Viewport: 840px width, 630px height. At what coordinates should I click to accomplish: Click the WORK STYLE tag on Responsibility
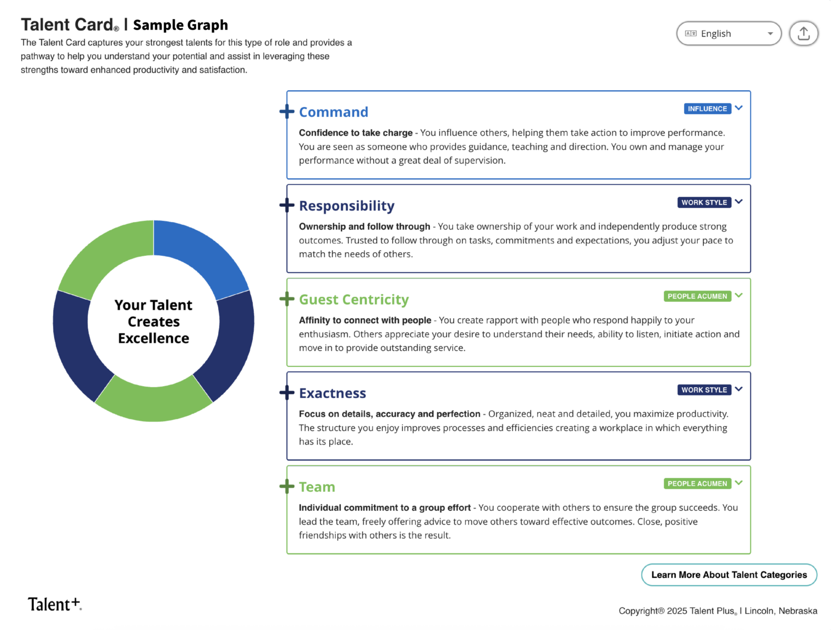tap(704, 202)
